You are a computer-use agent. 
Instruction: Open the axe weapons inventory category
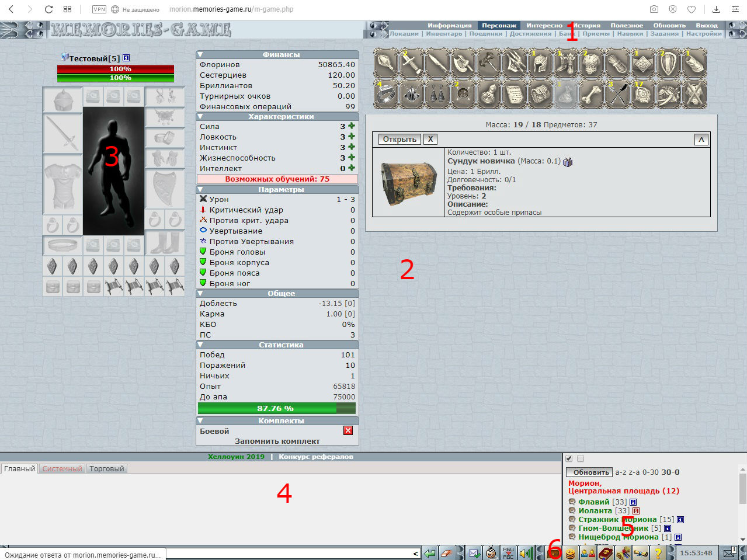[x=463, y=62]
